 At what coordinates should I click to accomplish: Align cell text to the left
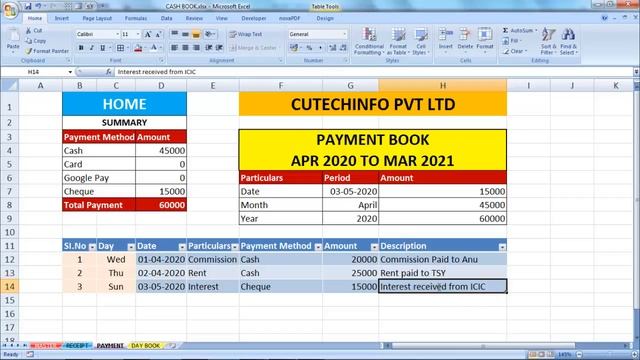pos(174,48)
